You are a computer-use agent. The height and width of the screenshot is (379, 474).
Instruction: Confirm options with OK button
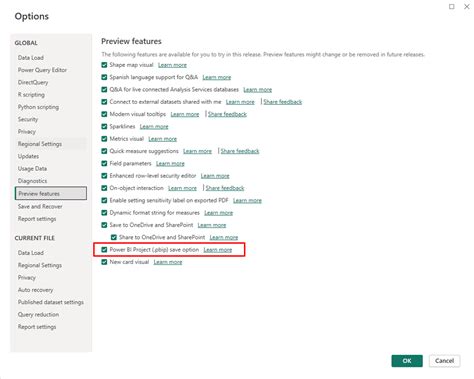(x=407, y=361)
